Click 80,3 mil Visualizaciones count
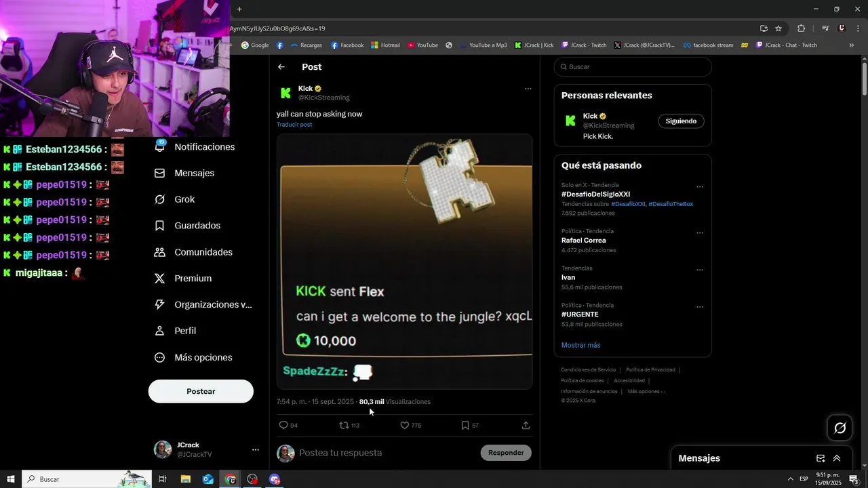 coord(395,402)
